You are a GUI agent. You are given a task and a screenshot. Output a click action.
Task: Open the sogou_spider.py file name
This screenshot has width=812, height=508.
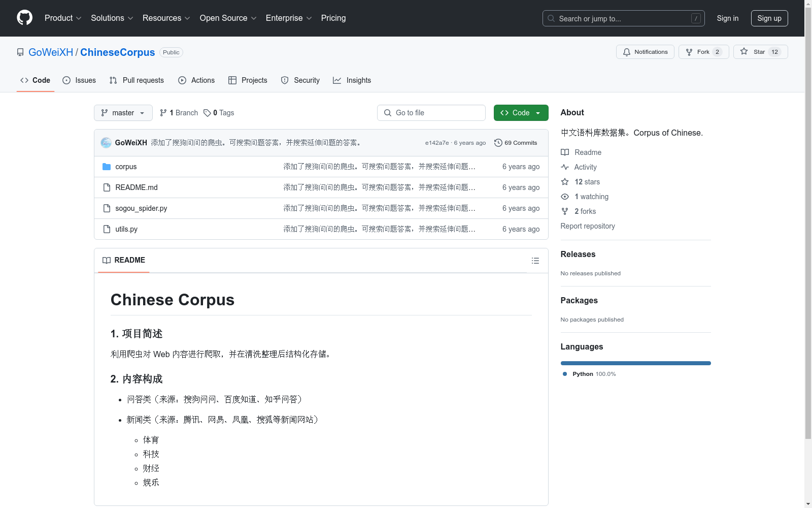click(141, 208)
